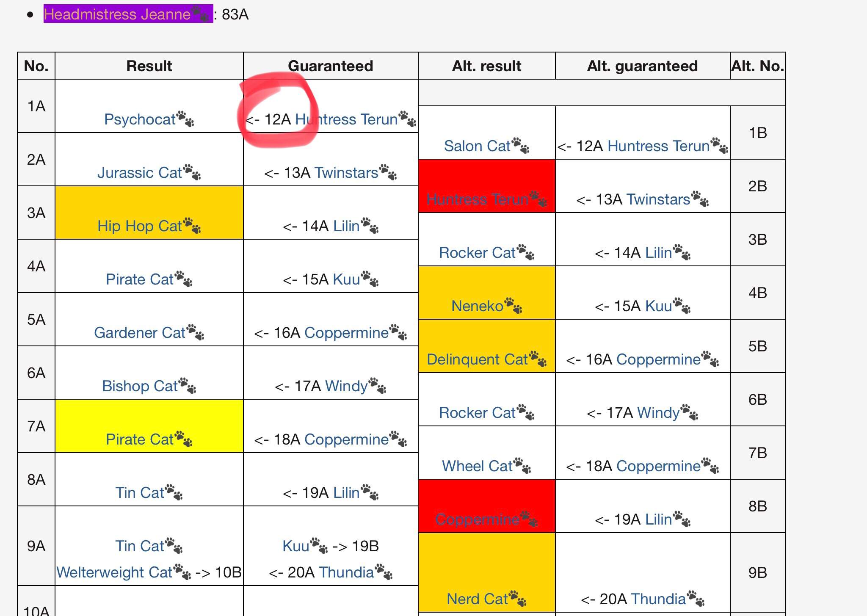This screenshot has height=616, width=867.
Task: Open red Coppermine link in row 8B
Action: point(477,519)
